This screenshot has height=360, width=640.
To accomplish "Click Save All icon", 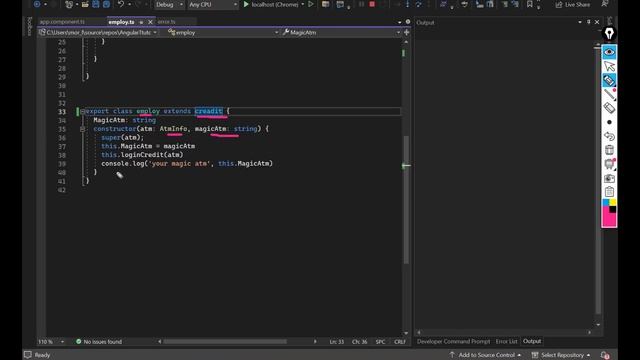I will pyautogui.click(x=106, y=4).
